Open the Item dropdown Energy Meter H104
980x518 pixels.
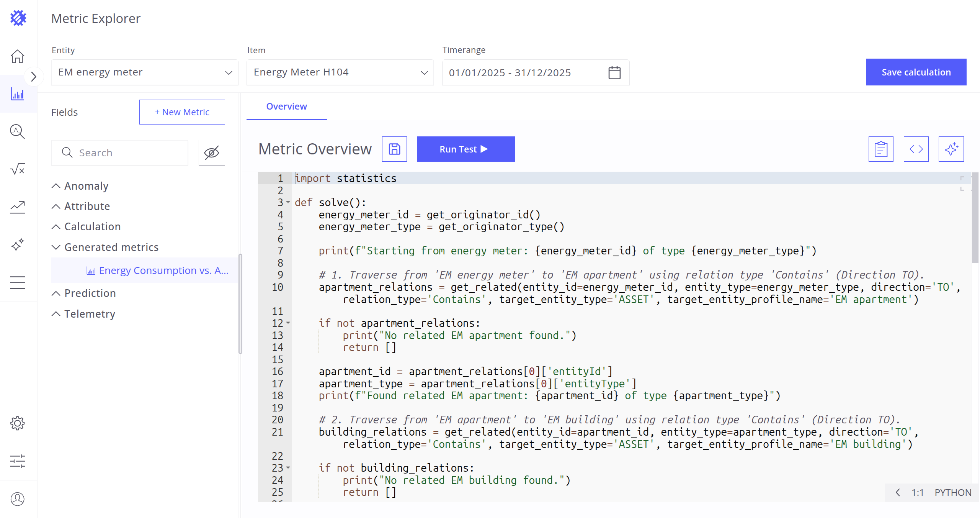[x=340, y=72]
